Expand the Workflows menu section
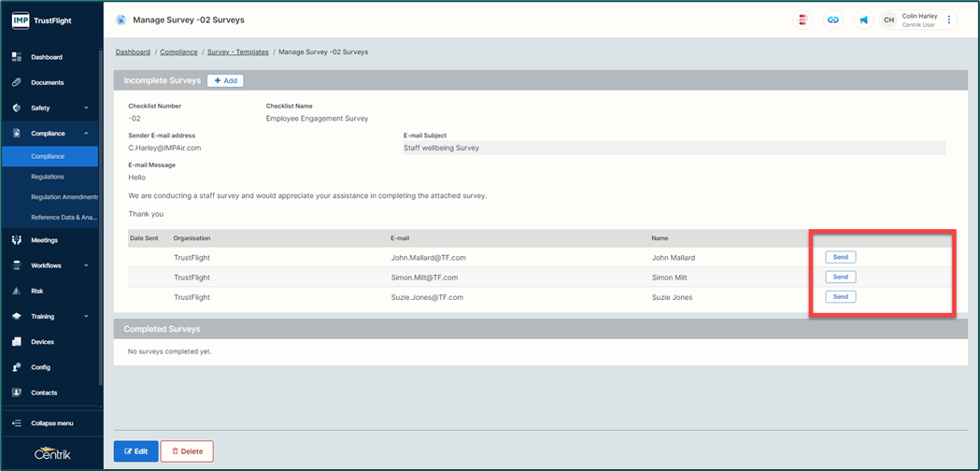The width and height of the screenshot is (980, 471). click(86, 265)
